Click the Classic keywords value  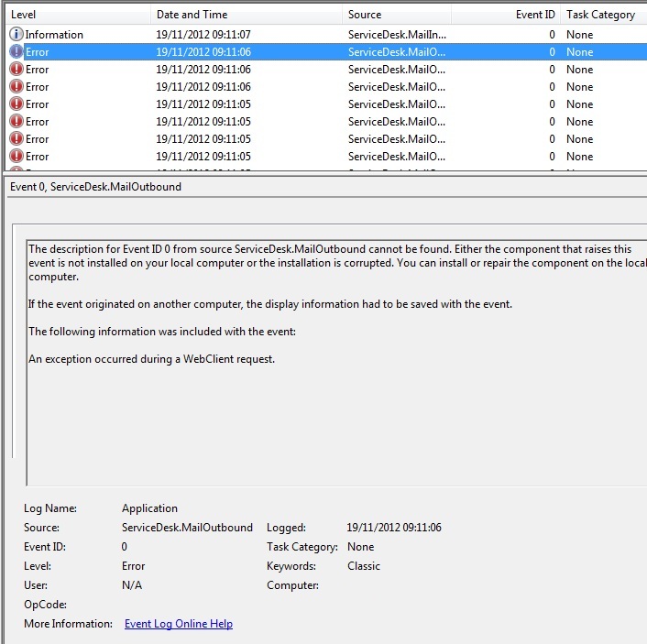point(364,566)
